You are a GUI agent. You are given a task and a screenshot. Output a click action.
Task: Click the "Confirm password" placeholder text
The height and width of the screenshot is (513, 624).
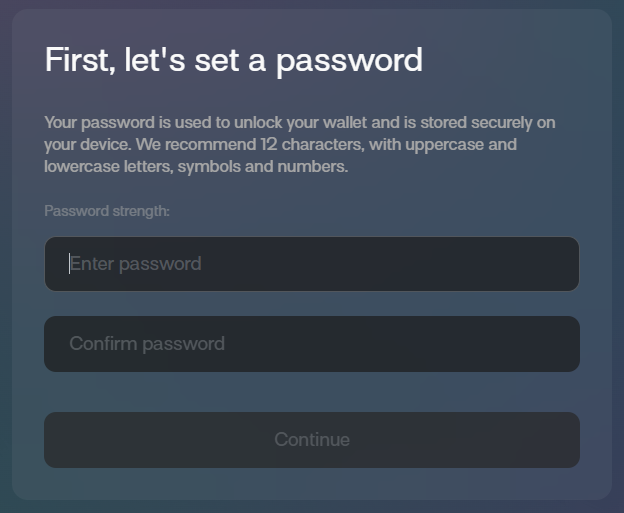point(147,344)
